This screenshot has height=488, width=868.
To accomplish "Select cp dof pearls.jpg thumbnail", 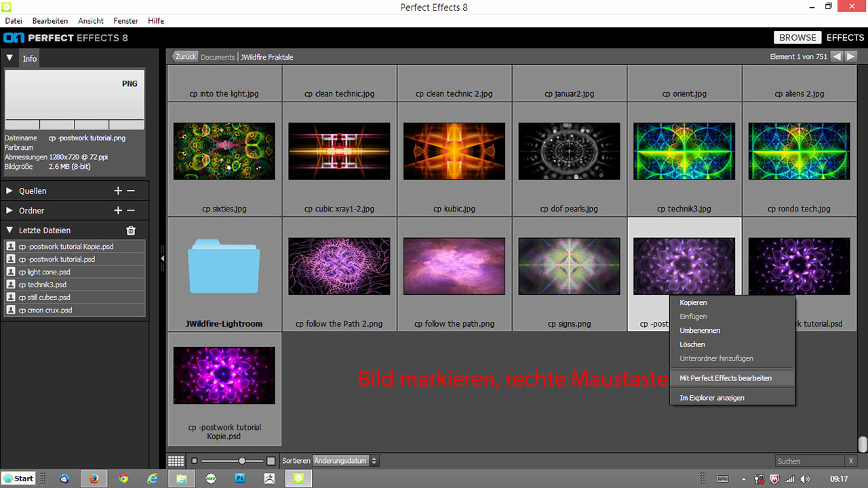I will 570,151.
